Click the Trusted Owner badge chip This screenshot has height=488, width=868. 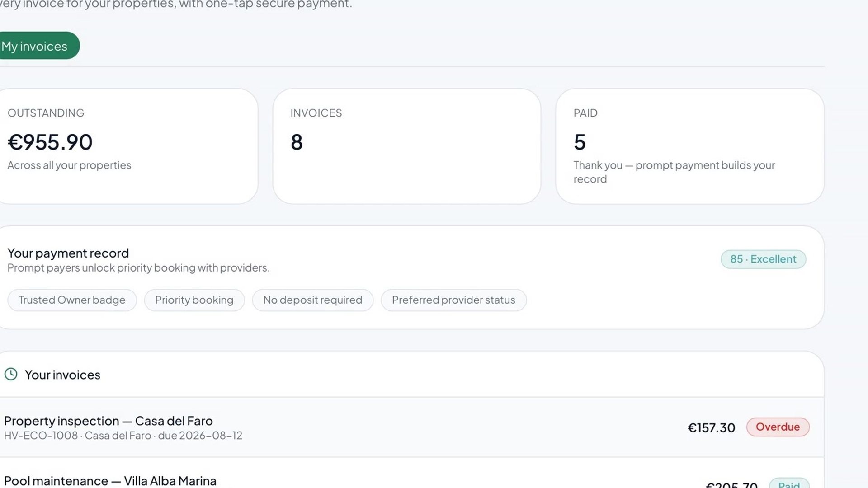click(x=72, y=300)
